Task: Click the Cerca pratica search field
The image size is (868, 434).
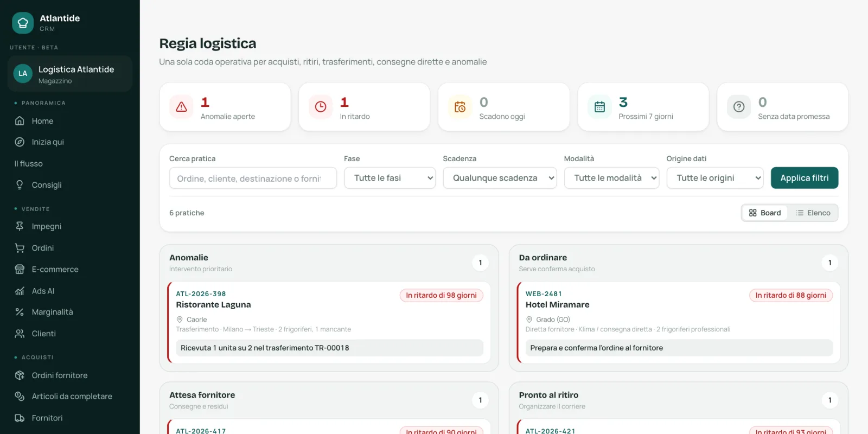Action: click(253, 178)
